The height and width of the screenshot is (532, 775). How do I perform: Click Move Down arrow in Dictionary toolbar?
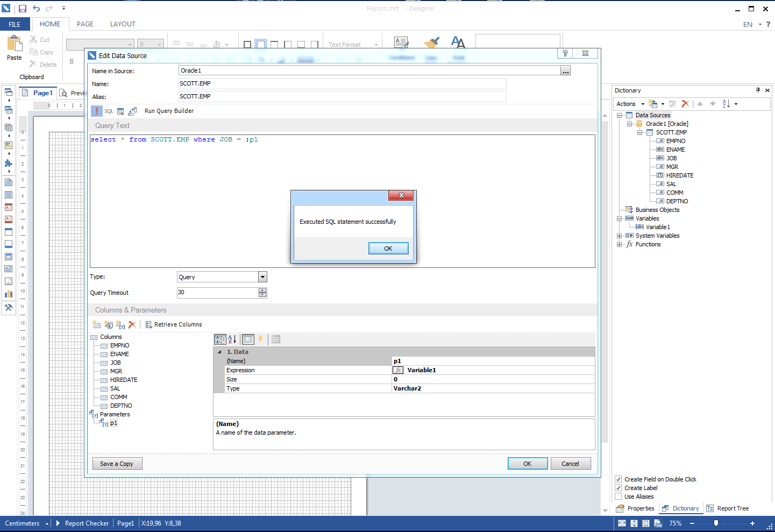pos(713,104)
